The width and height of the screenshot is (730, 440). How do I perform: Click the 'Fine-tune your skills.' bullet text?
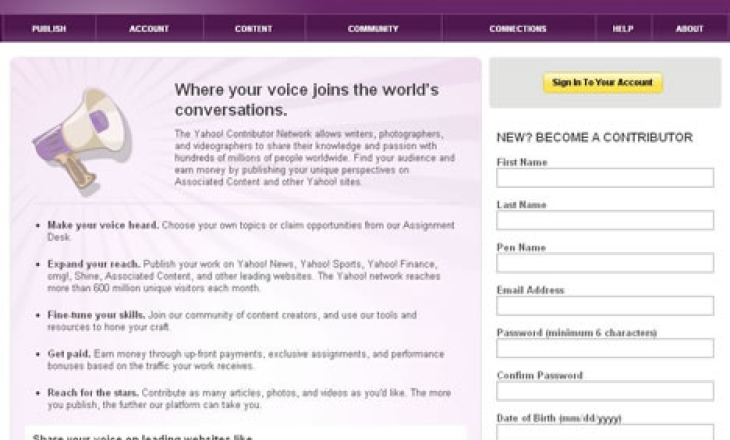coord(96,315)
